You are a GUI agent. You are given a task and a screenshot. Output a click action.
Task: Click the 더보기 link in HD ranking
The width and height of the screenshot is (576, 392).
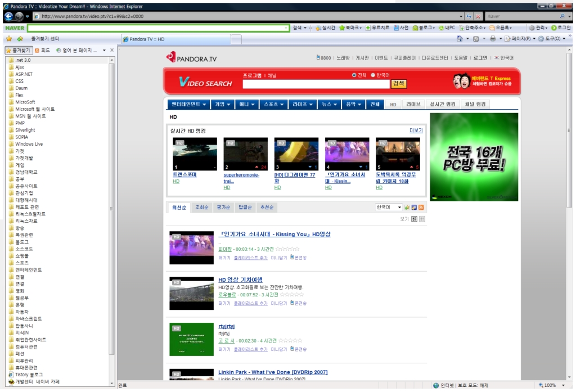coord(416,130)
